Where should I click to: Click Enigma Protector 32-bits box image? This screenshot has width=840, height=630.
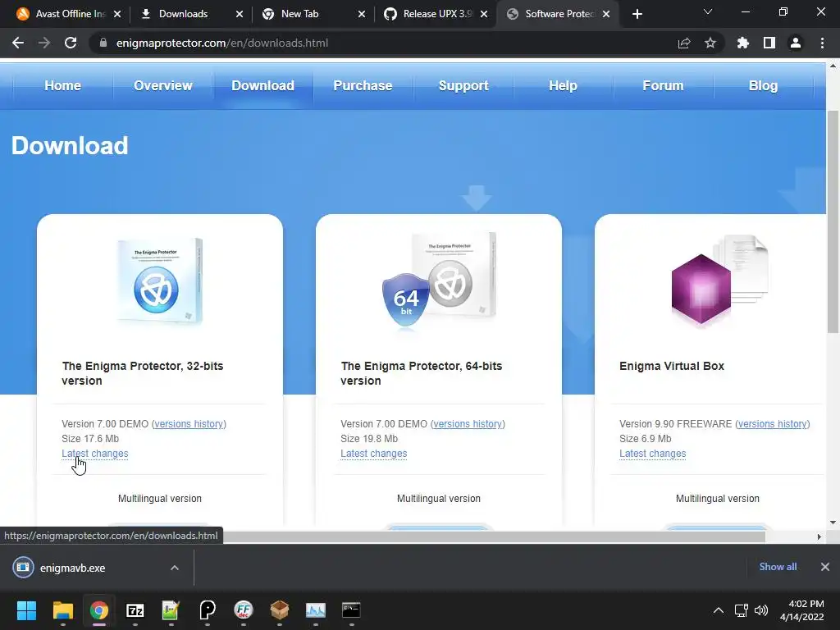(159, 281)
